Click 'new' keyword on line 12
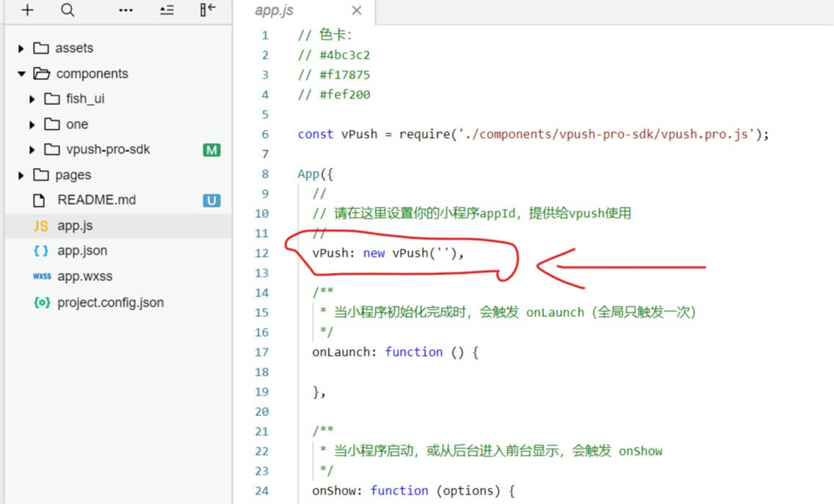This screenshot has width=834, height=504. tap(374, 253)
